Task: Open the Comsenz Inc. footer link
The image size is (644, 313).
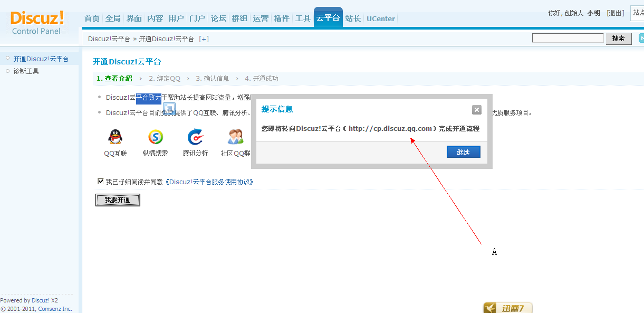Action: tap(55, 309)
